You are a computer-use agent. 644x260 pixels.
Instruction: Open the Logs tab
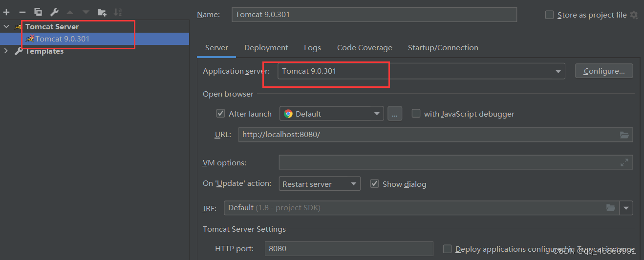pos(312,47)
